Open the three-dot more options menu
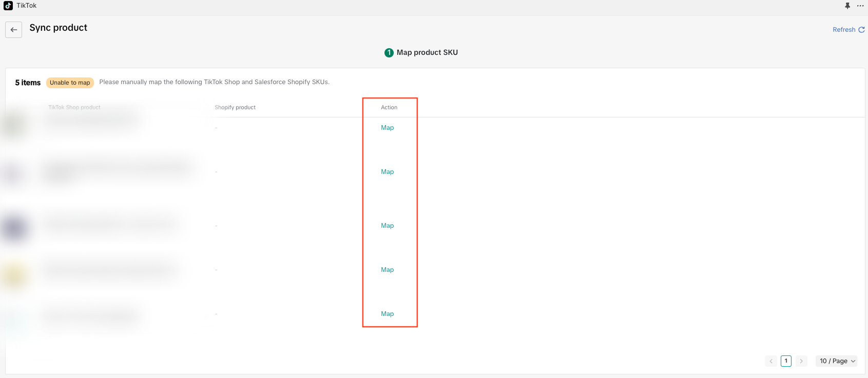868x378 pixels. click(x=860, y=6)
